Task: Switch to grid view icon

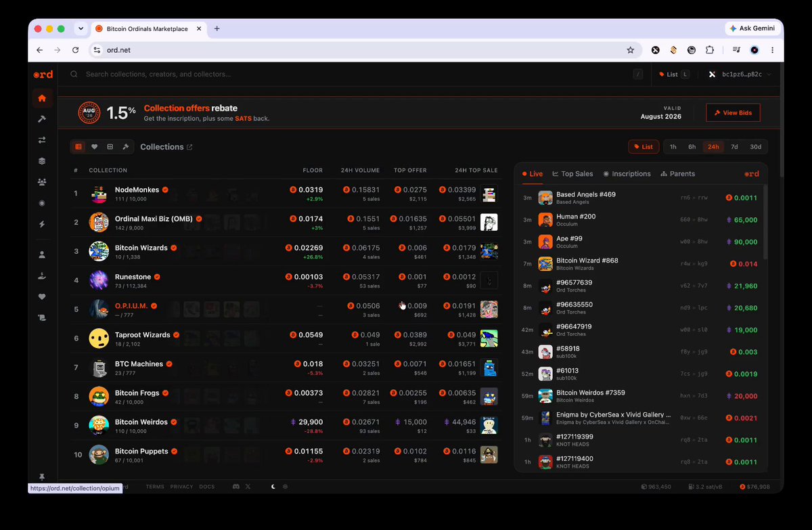Action: coord(110,147)
